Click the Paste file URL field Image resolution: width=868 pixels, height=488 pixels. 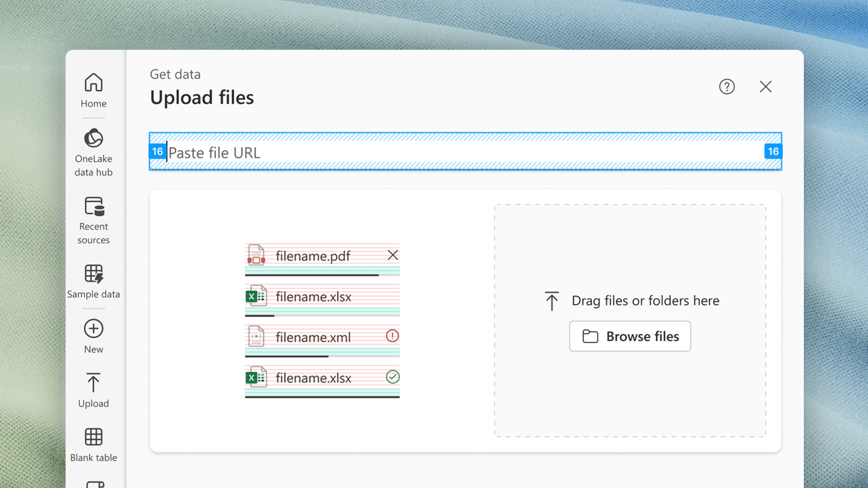tap(465, 152)
